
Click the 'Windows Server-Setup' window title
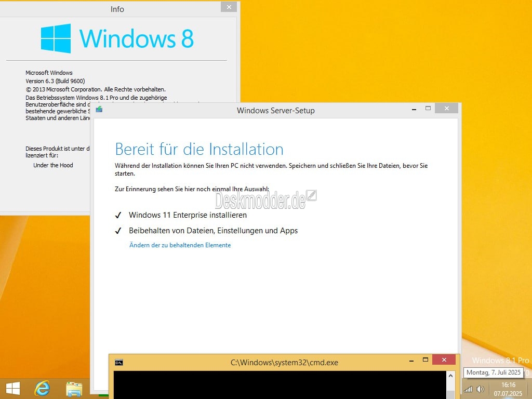(x=275, y=111)
